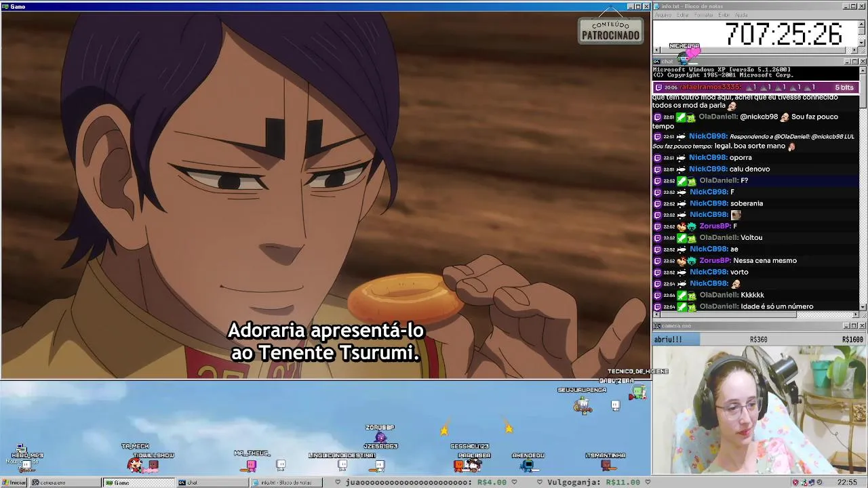Image resolution: width=868 pixels, height=488 pixels.
Task: Click donation ticker 'Vulgoganja: R$11.00'
Action: pyautogui.click(x=595, y=483)
